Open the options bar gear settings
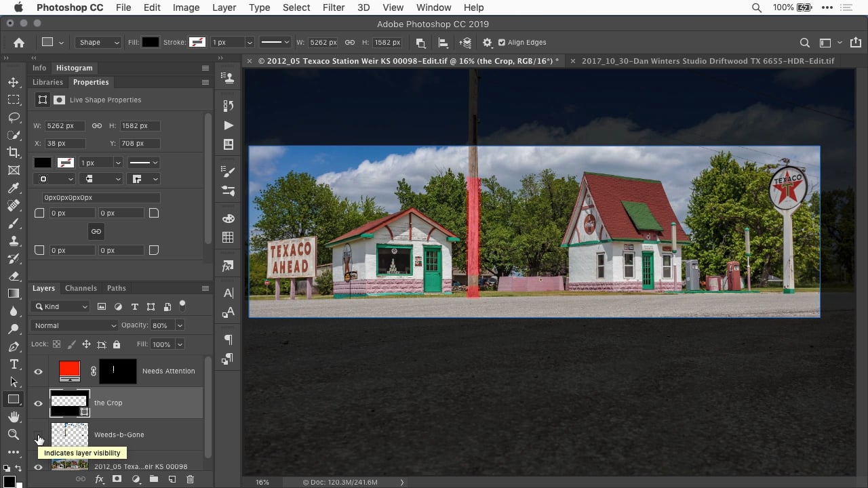This screenshot has width=868, height=488. tap(487, 42)
